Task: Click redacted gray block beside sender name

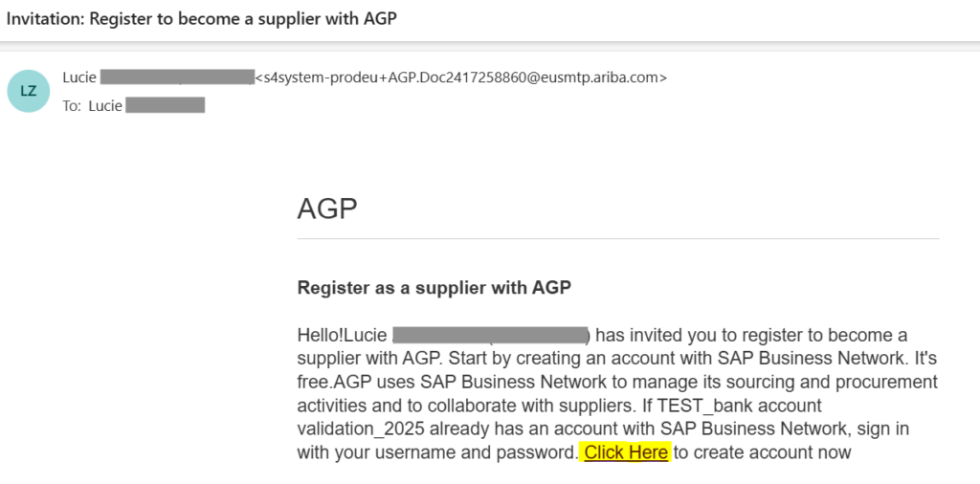Action: point(176,77)
